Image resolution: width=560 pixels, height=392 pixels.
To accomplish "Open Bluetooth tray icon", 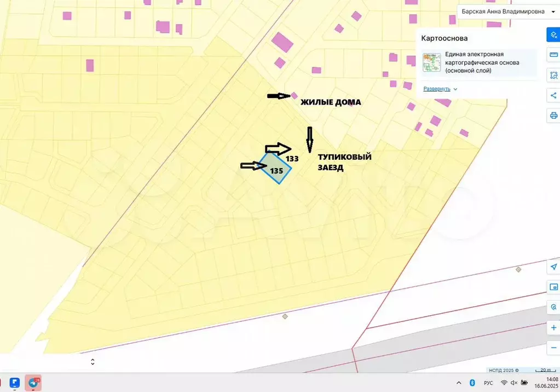I will pyautogui.click(x=472, y=383).
